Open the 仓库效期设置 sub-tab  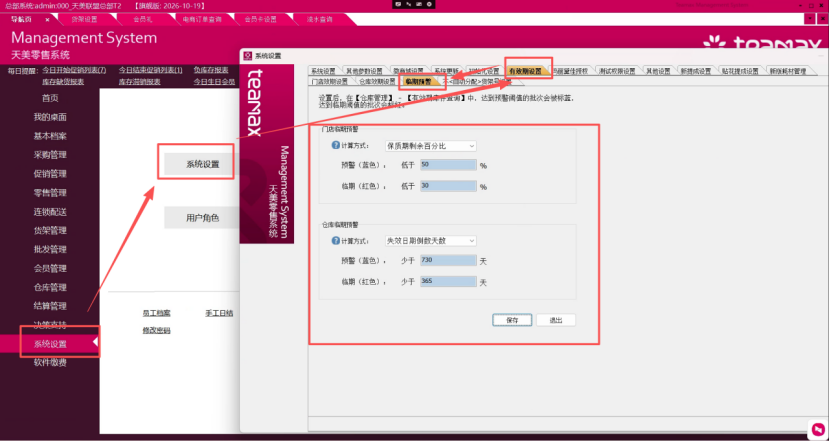[377, 81]
